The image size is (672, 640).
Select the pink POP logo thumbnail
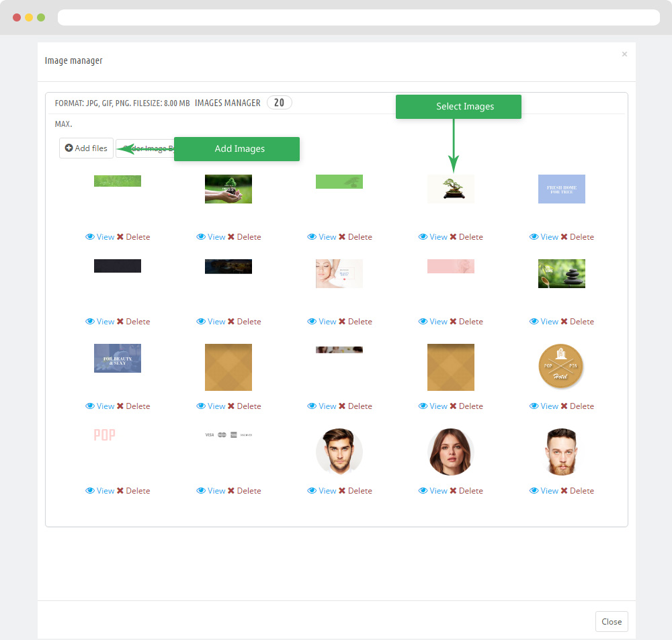tap(104, 435)
